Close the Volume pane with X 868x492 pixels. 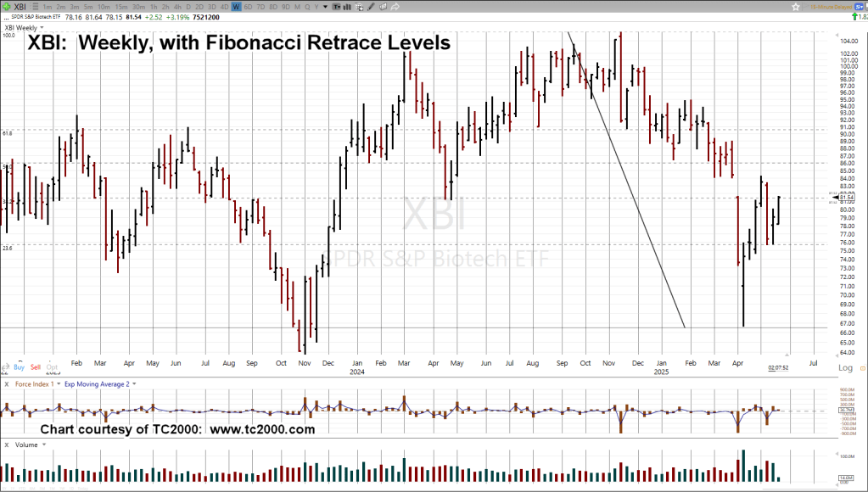[x=8, y=444]
